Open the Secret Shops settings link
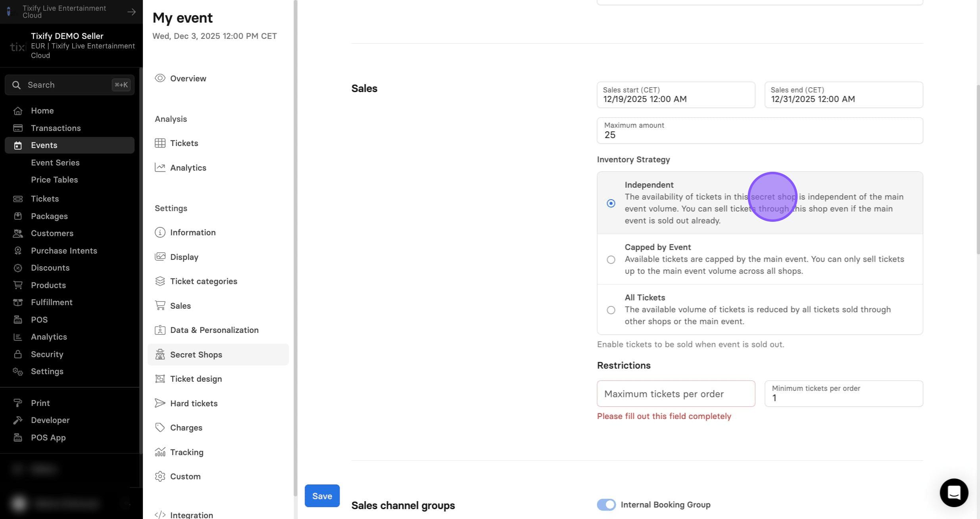Image resolution: width=980 pixels, height=519 pixels. pyautogui.click(x=218, y=354)
